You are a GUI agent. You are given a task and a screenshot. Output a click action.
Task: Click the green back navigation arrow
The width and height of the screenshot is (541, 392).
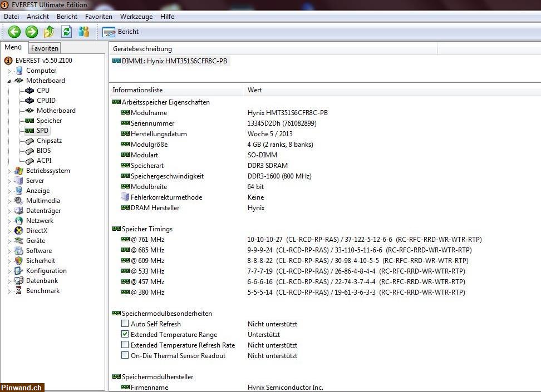pos(14,32)
